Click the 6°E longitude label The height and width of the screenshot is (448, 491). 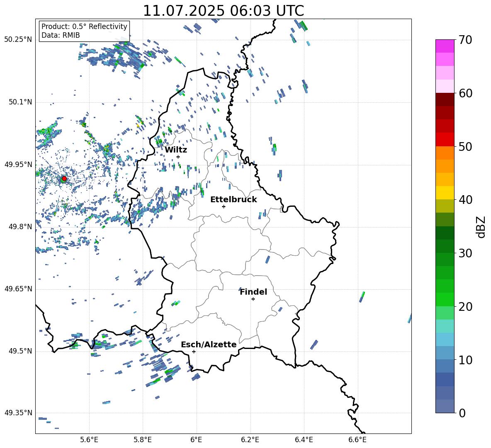point(196,440)
